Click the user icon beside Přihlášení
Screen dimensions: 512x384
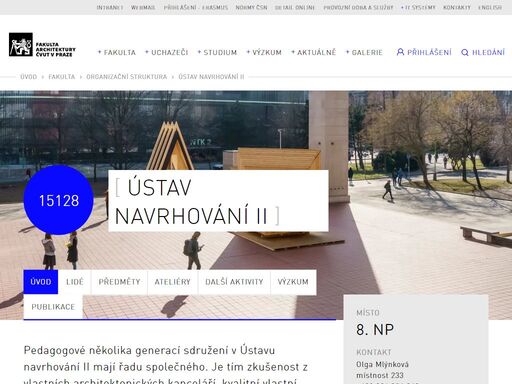click(x=400, y=52)
